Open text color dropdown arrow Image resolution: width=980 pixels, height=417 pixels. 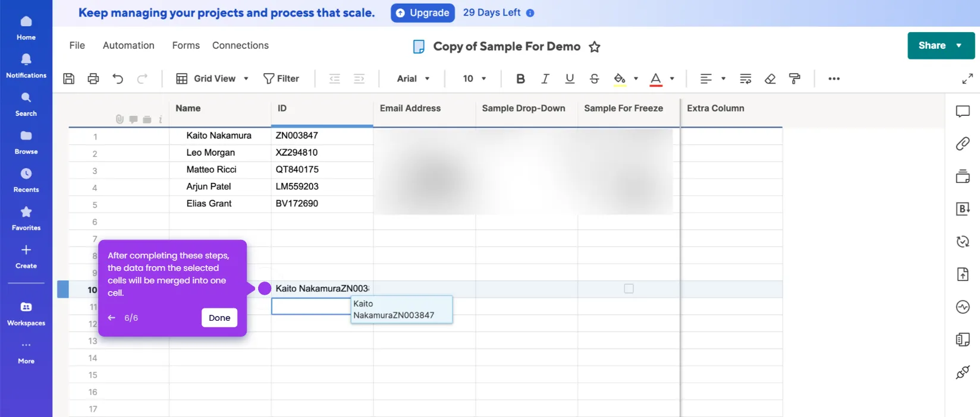672,78
